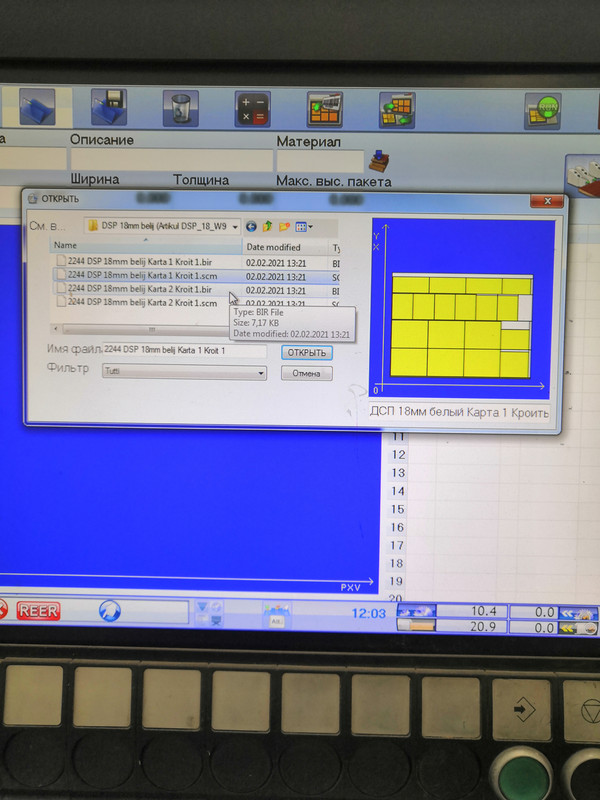The image size is (600, 800).
Task: Click the white rewind-arrows icon, upper status row
Action: (x=578, y=614)
